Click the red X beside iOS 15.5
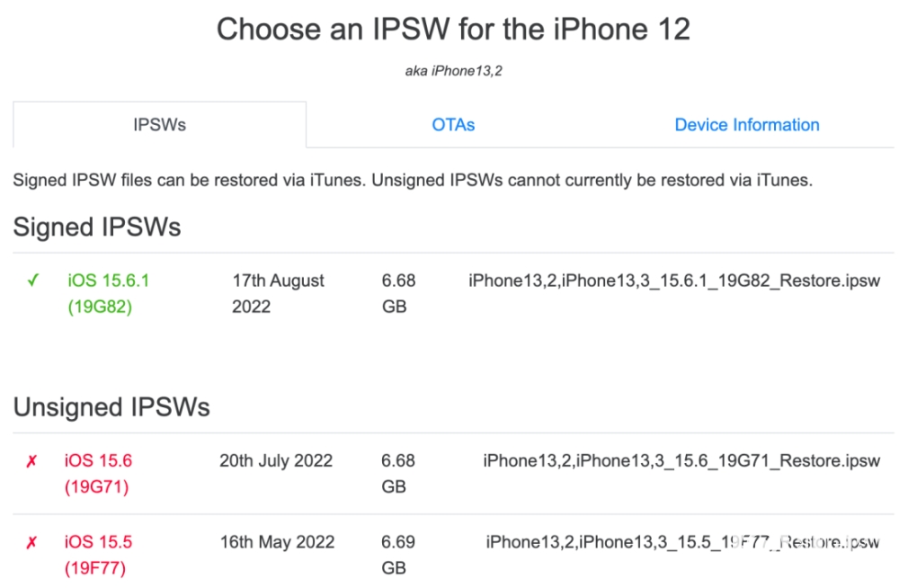The image size is (899, 588). point(31,542)
